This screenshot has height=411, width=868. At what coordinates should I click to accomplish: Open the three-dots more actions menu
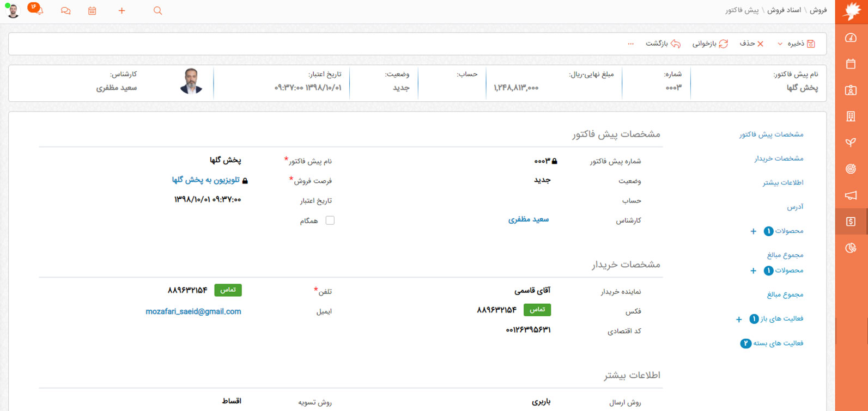[630, 44]
